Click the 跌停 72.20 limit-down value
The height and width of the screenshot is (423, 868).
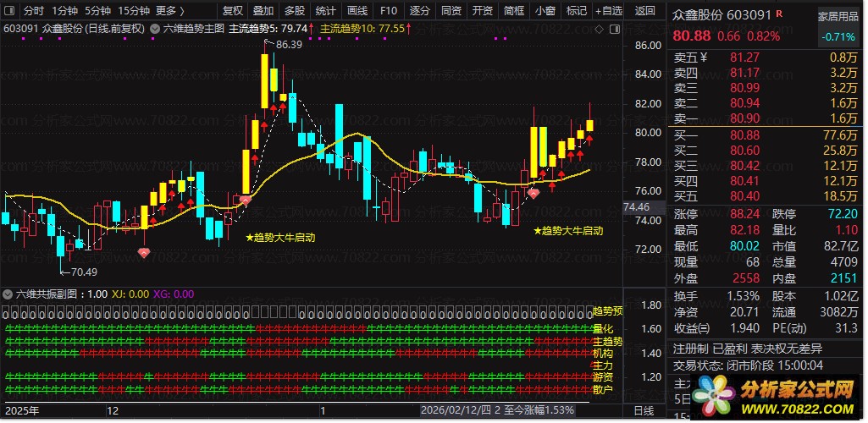coord(842,214)
